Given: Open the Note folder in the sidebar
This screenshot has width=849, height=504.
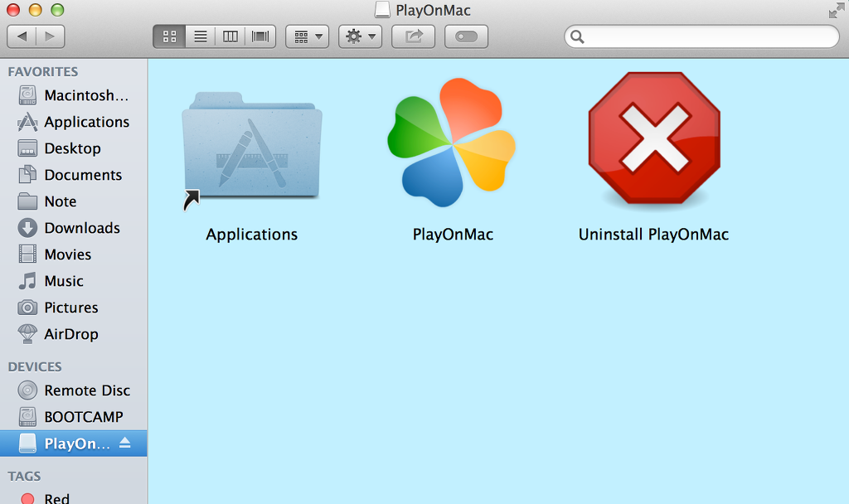Looking at the screenshot, I should 74,201.
